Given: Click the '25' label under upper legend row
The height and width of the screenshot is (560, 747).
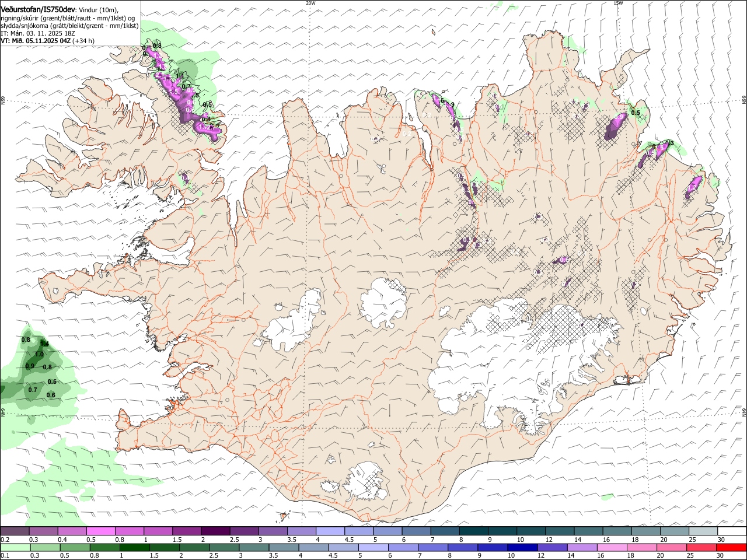Looking at the screenshot, I should (692, 540).
